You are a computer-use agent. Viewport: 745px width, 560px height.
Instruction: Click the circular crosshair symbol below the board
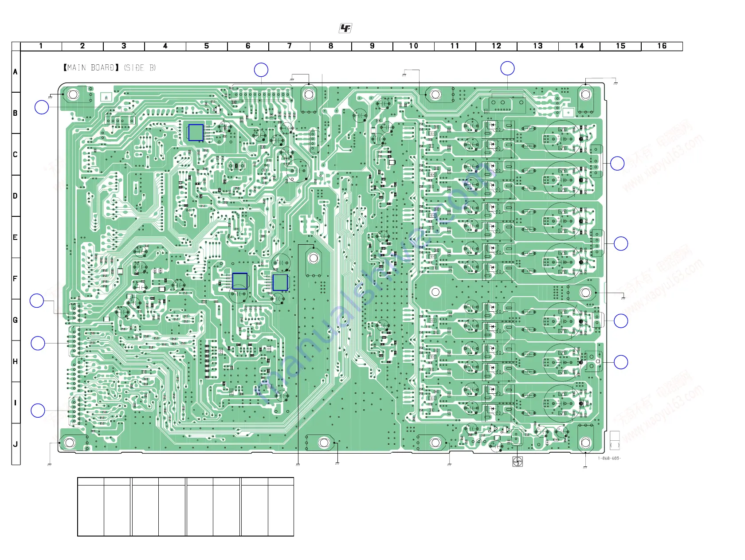point(518,462)
